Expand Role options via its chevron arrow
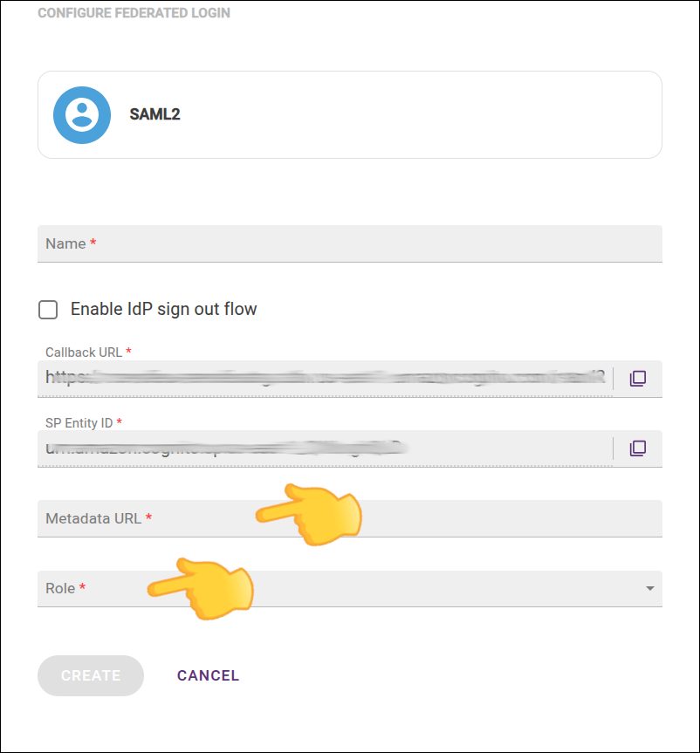 click(649, 589)
